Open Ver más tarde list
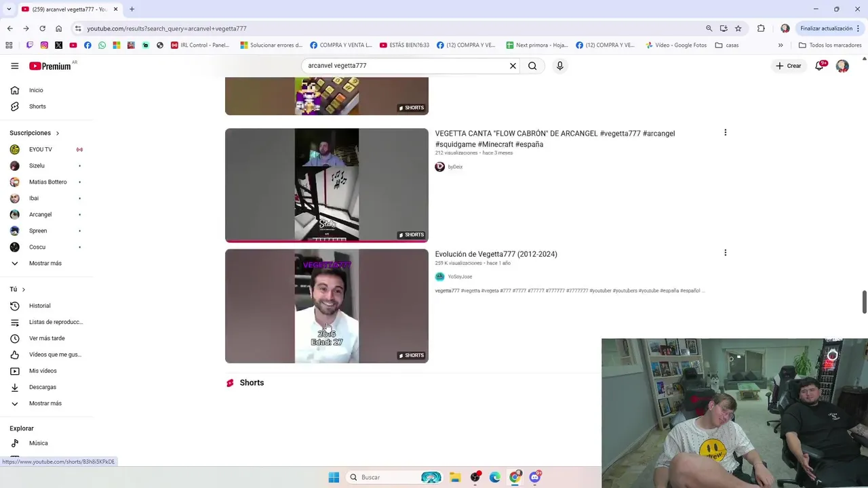The width and height of the screenshot is (868, 488). click(x=47, y=338)
